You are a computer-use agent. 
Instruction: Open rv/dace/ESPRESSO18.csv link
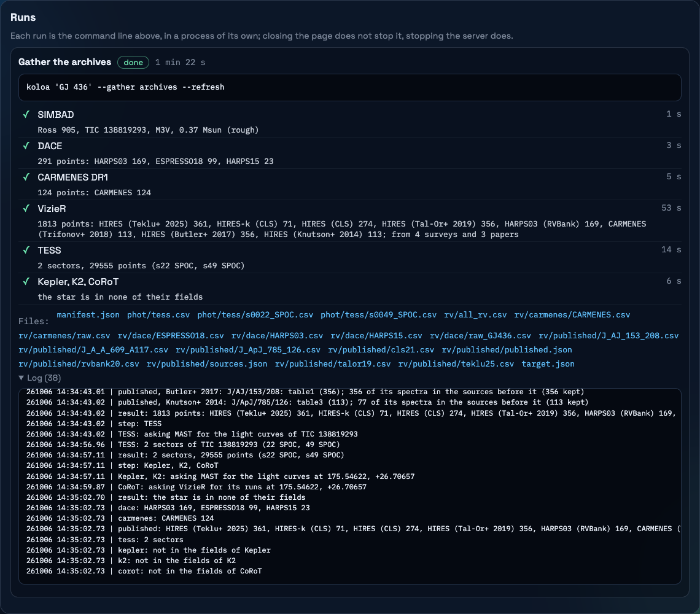(x=171, y=336)
